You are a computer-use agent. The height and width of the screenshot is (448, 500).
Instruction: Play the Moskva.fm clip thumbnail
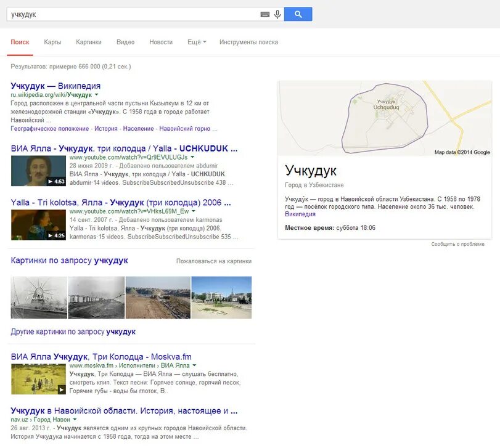38,379
